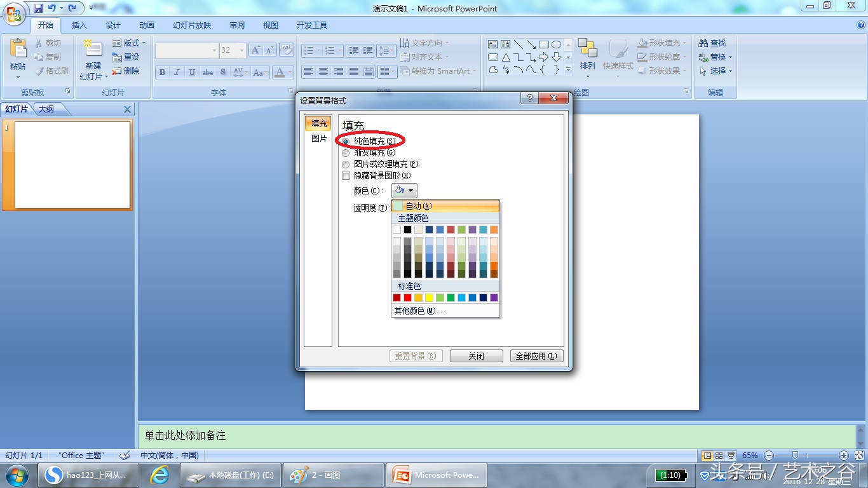
Task: Open the 动画 ribbon tab
Action: (147, 25)
